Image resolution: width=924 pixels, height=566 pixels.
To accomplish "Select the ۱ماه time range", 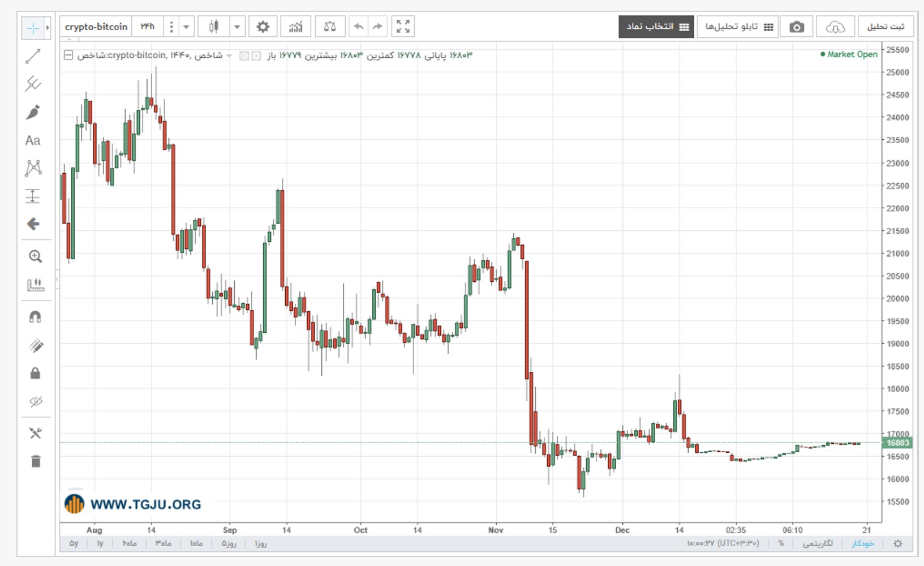I will pyautogui.click(x=196, y=543).
